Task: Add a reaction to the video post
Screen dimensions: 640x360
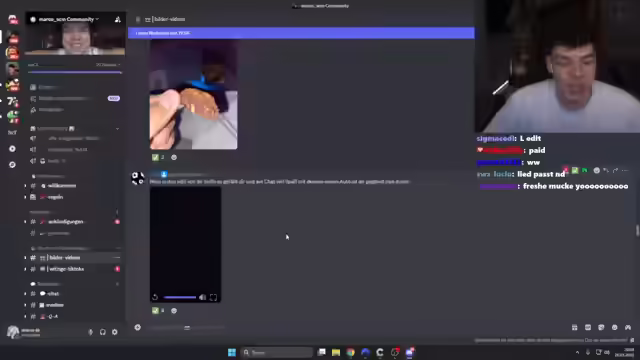Action: pyautogui.click(x=174, y=311)
